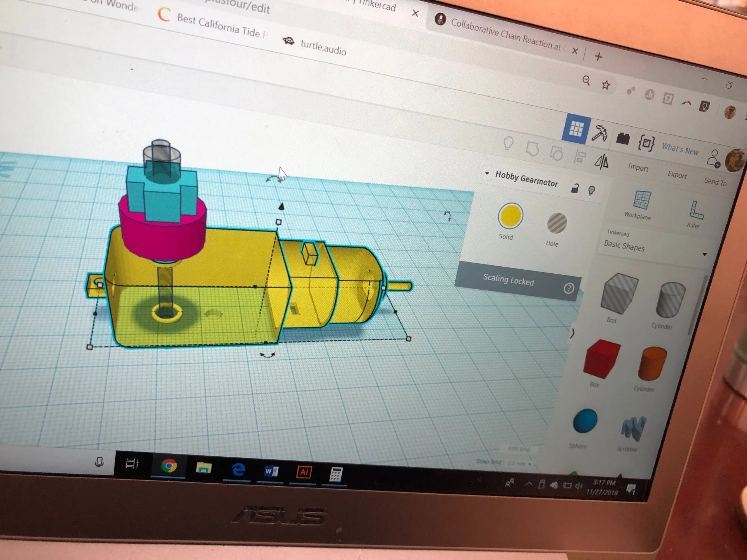Close the Collaborative Chain Reaction tab
This screenshot has height=560, width=747.
point(575,51)
